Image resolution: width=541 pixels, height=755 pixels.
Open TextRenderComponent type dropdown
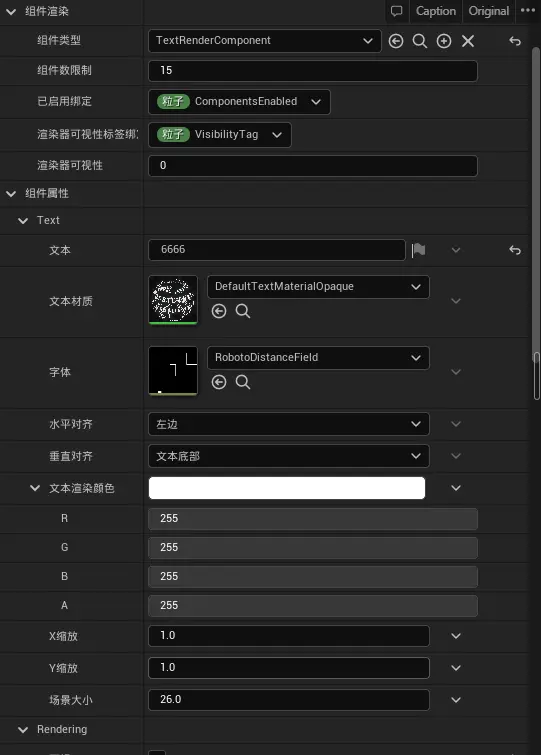tap(265, 41)
